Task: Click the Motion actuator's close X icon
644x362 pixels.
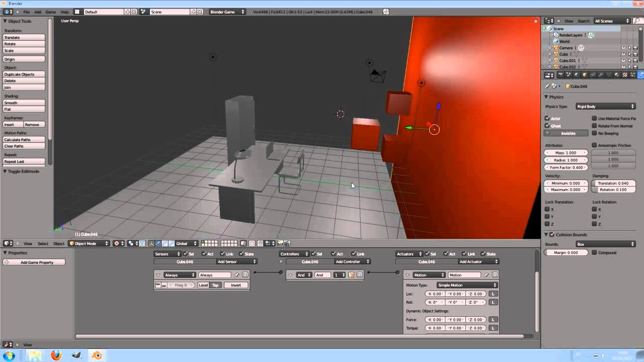Action: pyautogui.click(x=495, y=275)
